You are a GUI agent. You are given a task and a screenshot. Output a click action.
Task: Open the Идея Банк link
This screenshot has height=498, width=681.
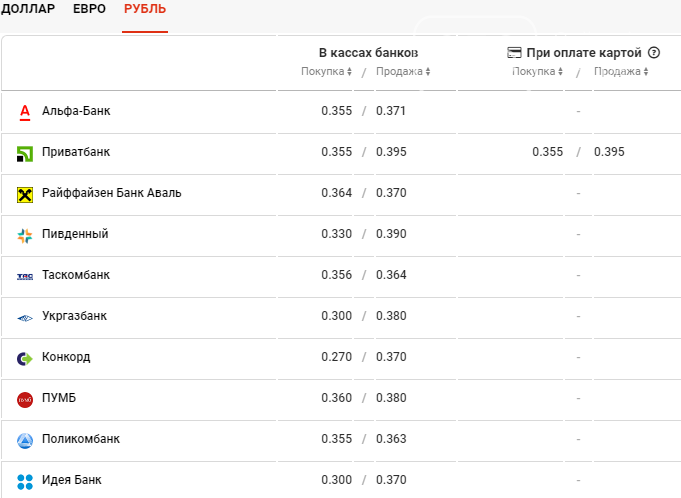click(x=72, y=480)
